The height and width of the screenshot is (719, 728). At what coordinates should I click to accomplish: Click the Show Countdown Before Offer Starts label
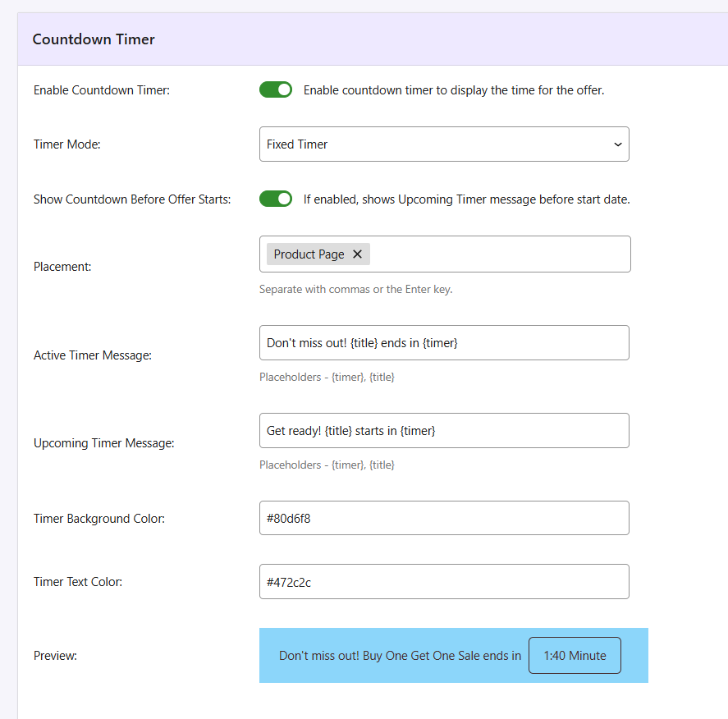[132, 199]
